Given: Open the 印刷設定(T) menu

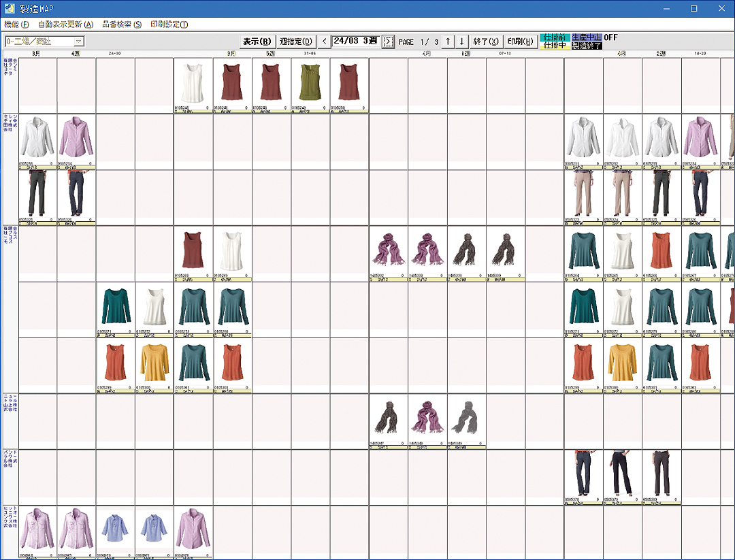Looking at the screenshot, I should (x=169, y=24).
